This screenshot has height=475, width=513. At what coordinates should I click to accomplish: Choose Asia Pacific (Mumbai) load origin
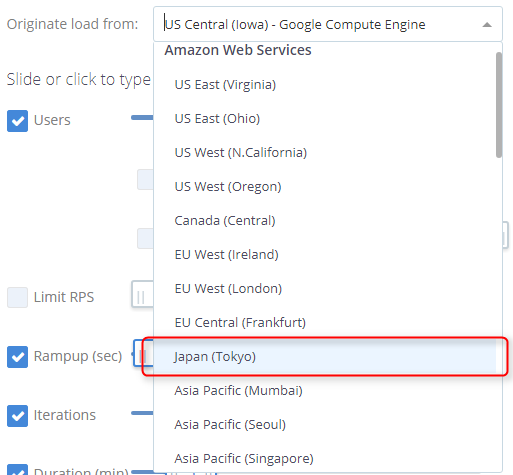click(325, 391)
